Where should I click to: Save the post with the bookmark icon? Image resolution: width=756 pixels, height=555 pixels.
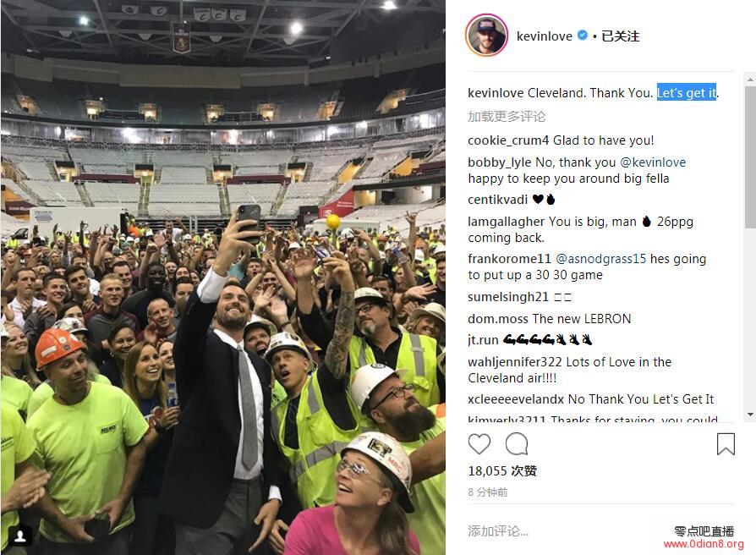click(726, 443)
